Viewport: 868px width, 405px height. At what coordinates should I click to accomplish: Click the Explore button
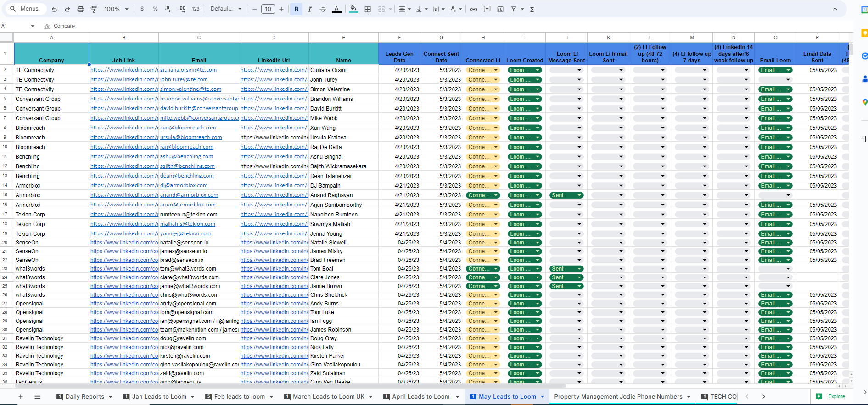(x=831, y=397)
